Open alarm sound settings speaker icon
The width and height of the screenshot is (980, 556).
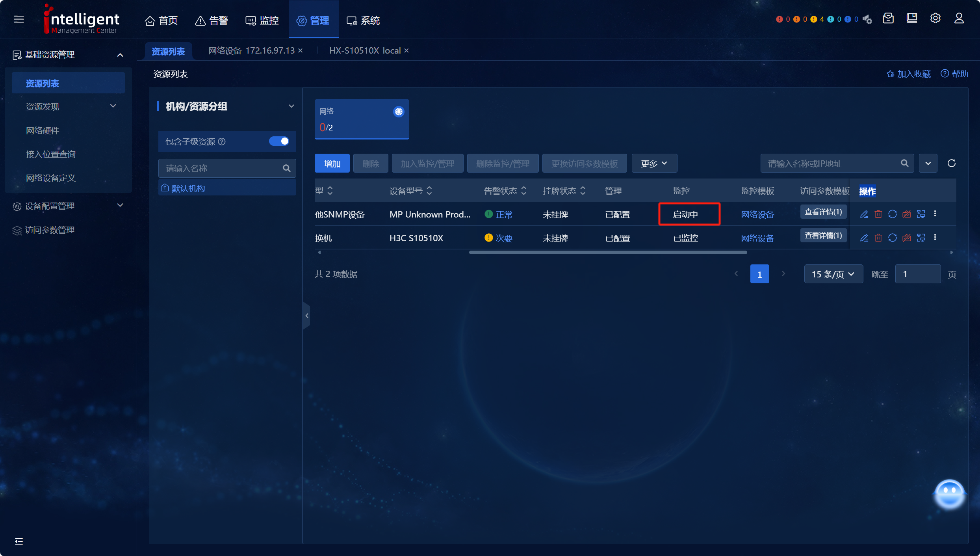tap(867, 19)
